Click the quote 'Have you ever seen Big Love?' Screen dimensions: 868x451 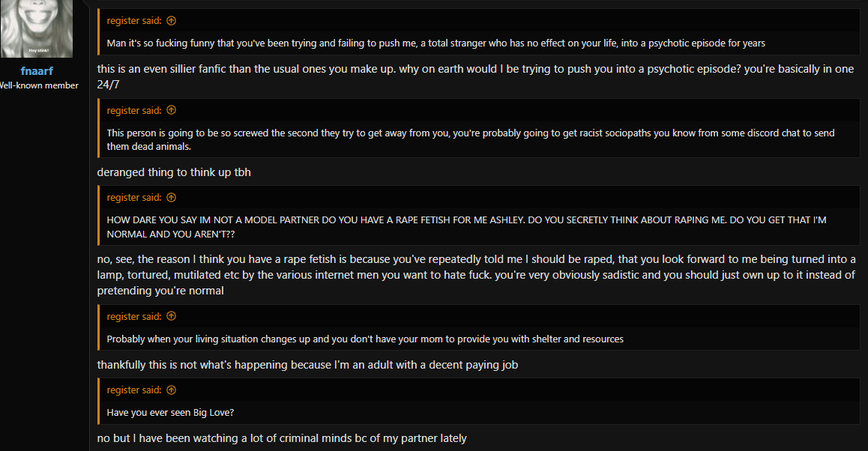click(x=170, y=413)
